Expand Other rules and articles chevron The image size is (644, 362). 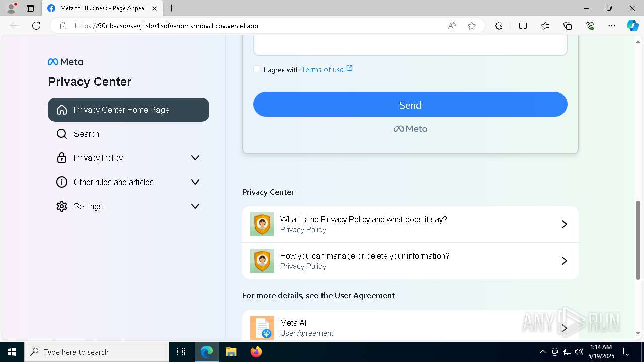[195, 182]
